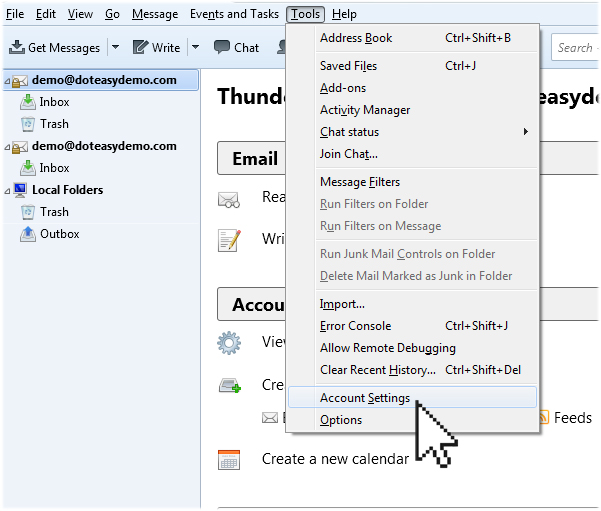The image size is (601, 511).
Task: Click the Outbox folder icon
Action: point(28,234)
